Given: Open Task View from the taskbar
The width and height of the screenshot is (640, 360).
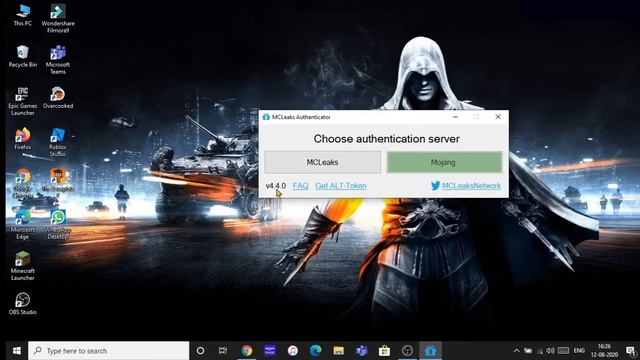Looking at the screenshot, I should point(223,351).
